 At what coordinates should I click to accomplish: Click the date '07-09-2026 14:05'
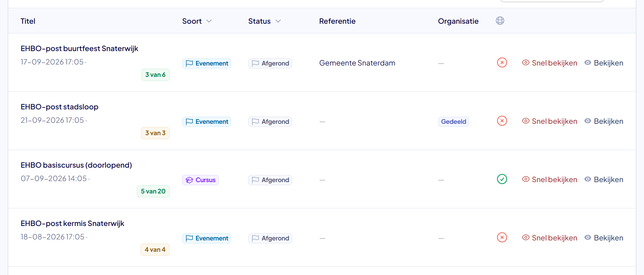(54, 179)
